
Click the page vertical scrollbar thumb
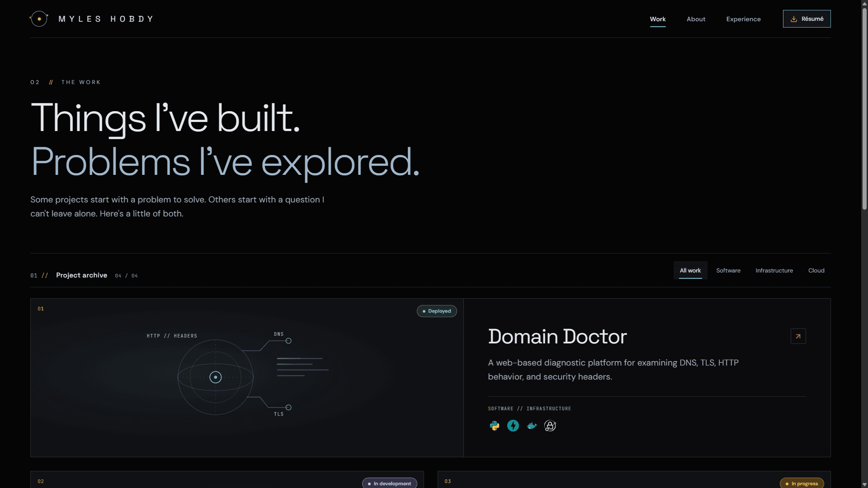[864, 108]
